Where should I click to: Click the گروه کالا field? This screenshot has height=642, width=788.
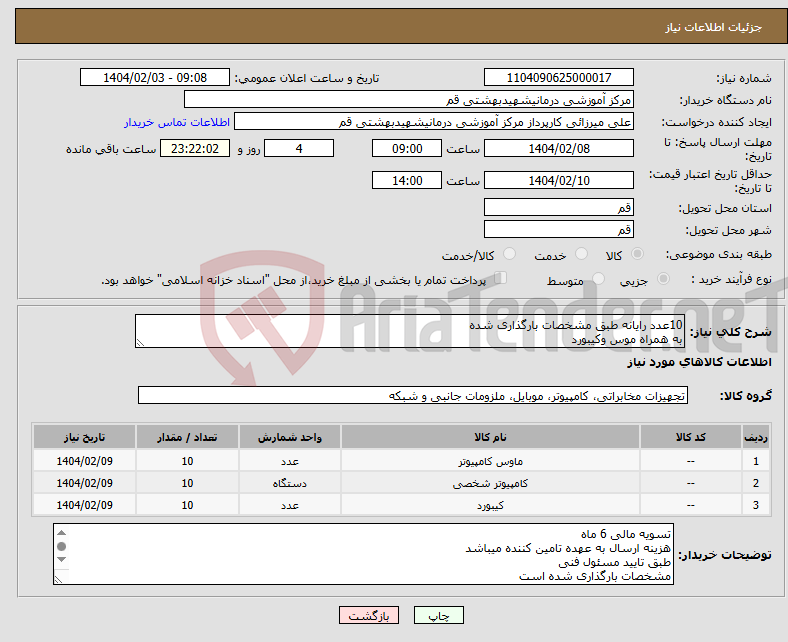point(413,395)
